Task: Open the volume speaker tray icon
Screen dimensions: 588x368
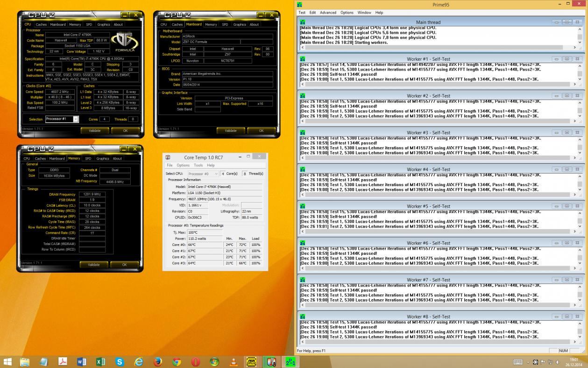Action: tap(558, 362)
